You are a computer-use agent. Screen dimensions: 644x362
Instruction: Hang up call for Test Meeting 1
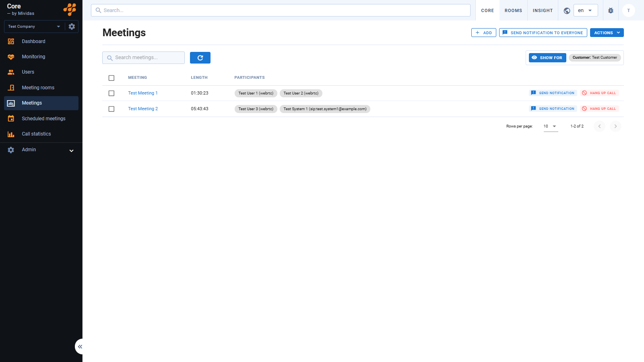pos(599,93)
